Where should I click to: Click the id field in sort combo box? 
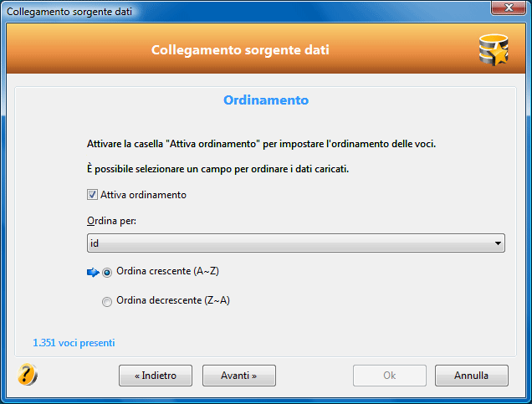pos(296,243)
